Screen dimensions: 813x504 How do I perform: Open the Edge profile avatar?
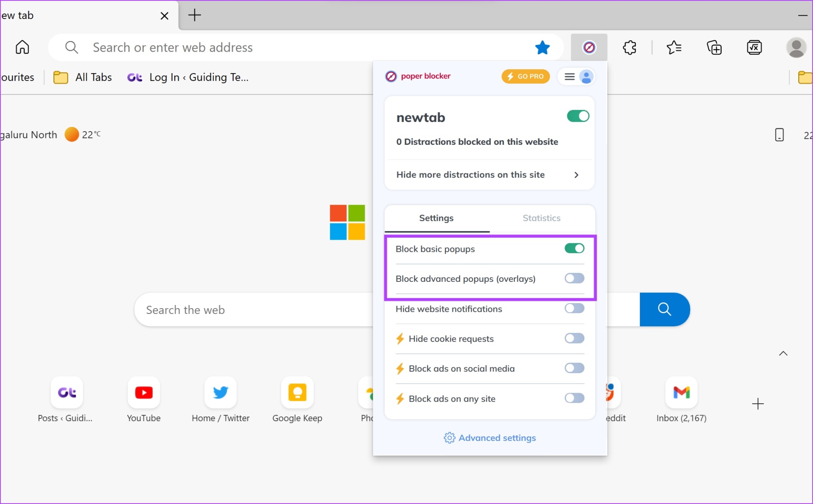click(796, 47)
